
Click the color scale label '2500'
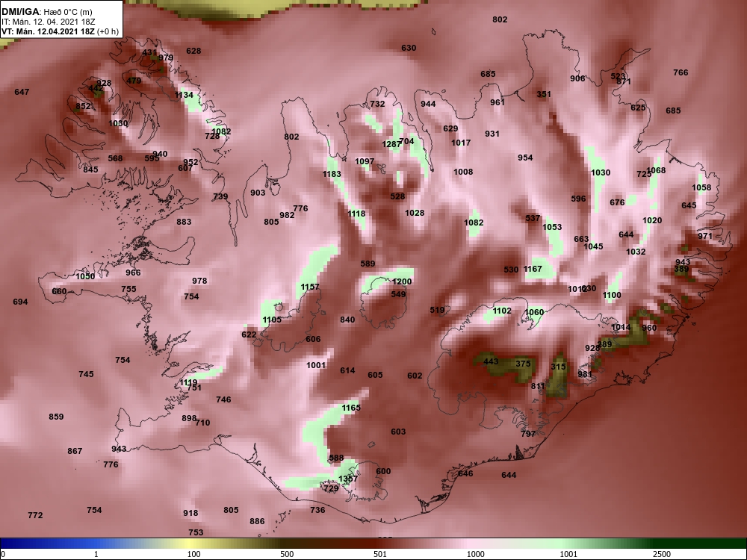(662, 554)
